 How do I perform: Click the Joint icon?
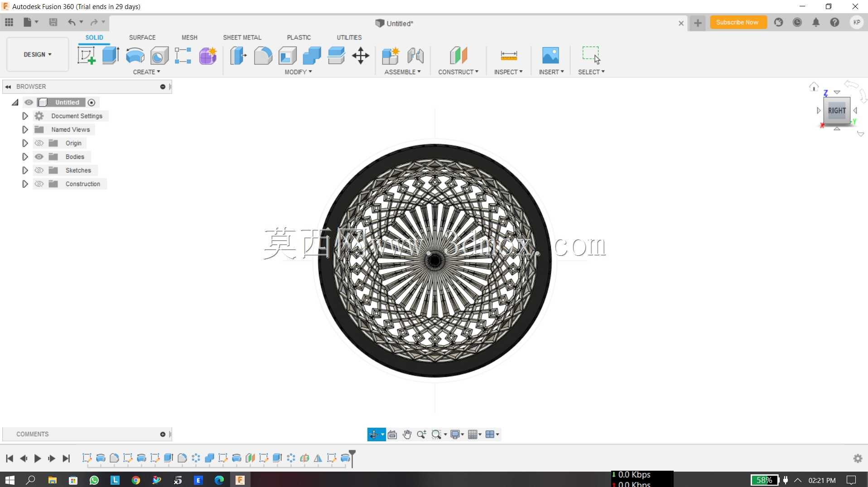click(x=415, y=56)
